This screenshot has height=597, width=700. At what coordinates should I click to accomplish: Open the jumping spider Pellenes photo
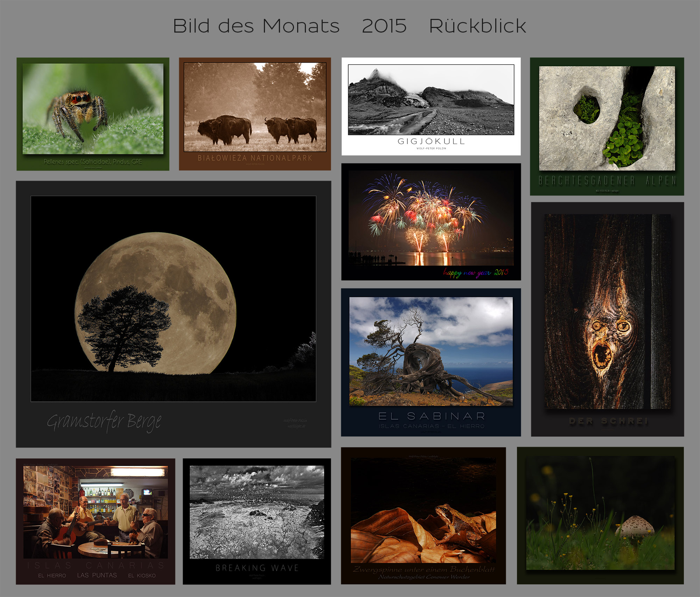click(x=93, y=109)
